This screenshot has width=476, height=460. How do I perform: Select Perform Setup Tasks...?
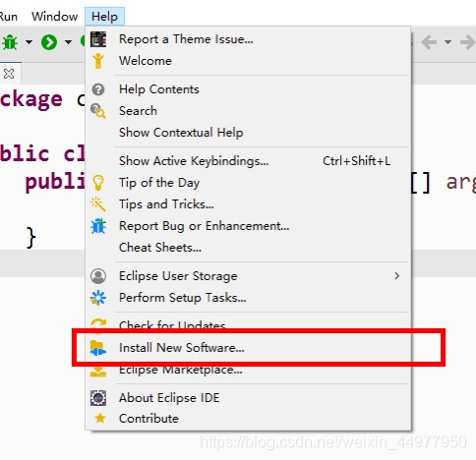point(182,298)
